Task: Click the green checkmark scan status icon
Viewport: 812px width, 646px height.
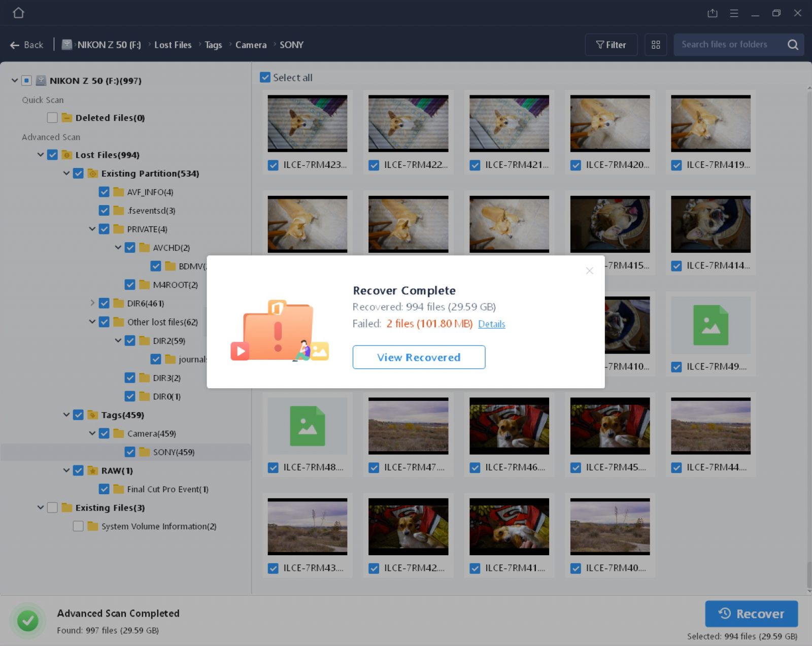Action: 29,621
